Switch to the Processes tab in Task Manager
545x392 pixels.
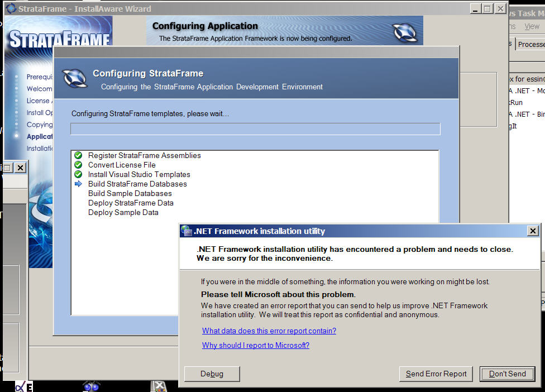tap(531, 44)
